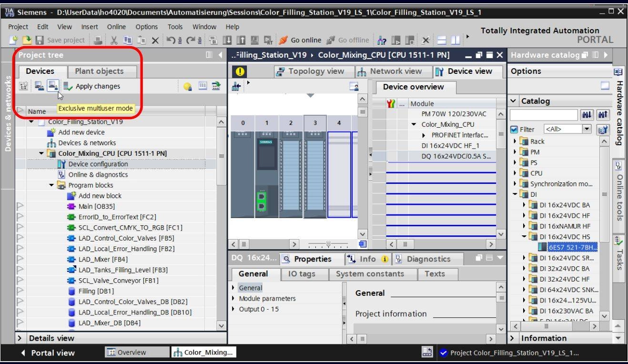The height and width of the screenshot is (364, 628).
Task: Collapse the Color_Filling_Station_V19 project node
Action: pyautogui.click(x=31, y=121)
